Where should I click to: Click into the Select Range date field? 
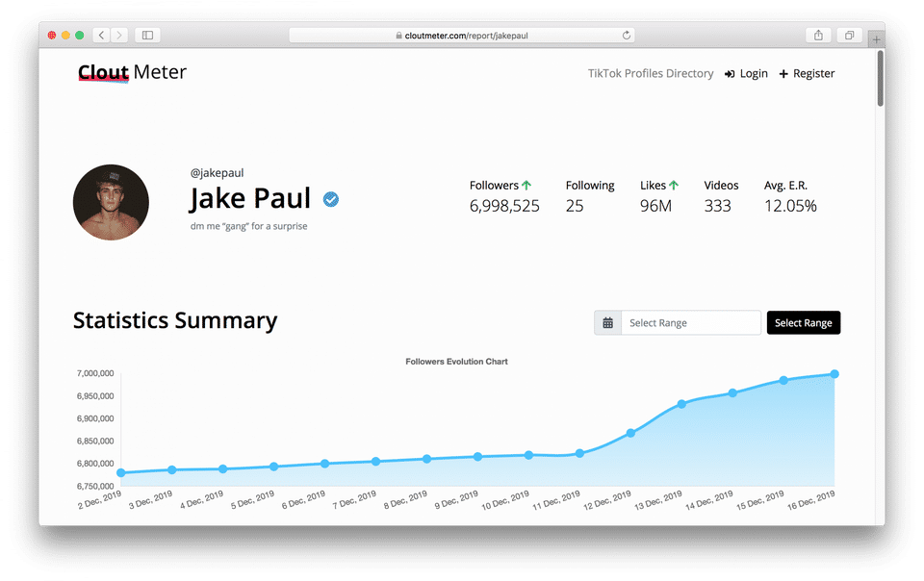pos(691,322)
